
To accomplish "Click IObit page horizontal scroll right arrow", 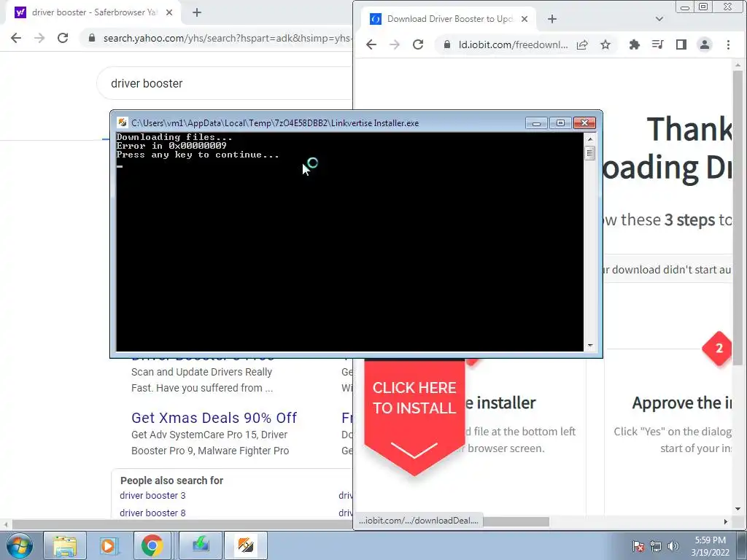I will point(726,522).
